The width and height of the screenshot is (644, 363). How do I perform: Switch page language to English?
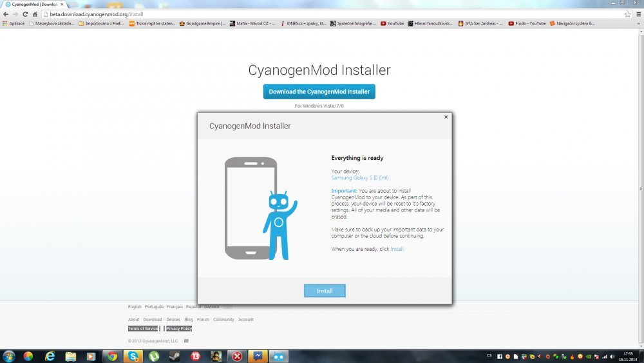[x=135, y=307]
